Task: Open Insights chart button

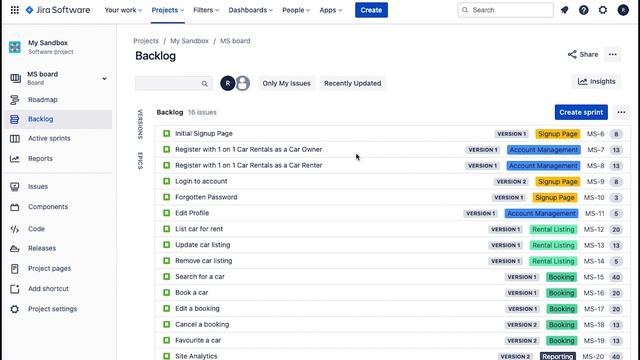Action: pos(596,82)
